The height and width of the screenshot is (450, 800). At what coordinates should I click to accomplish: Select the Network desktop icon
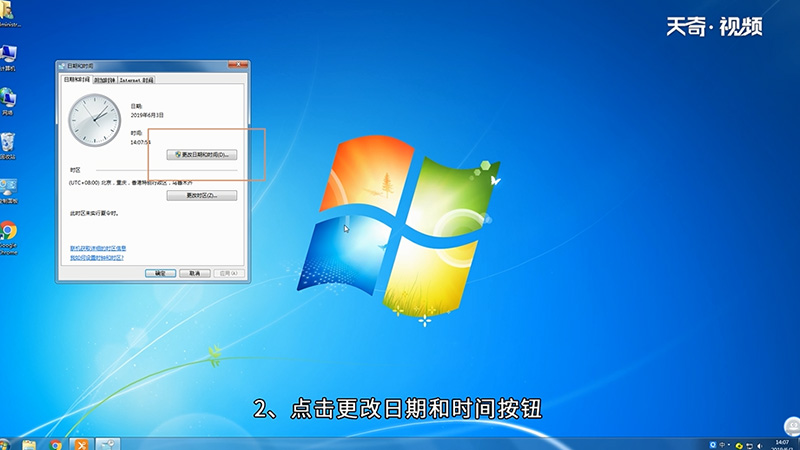(x=8, y=102)
